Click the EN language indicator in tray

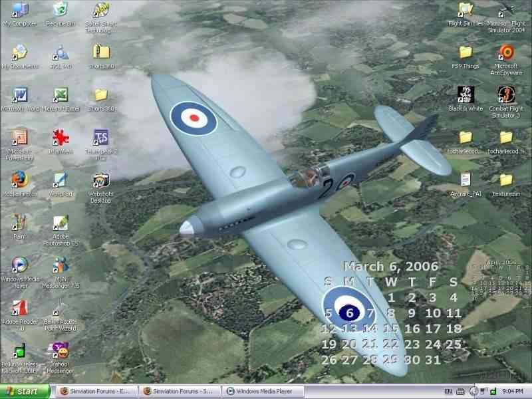click(x=449, y=392)
